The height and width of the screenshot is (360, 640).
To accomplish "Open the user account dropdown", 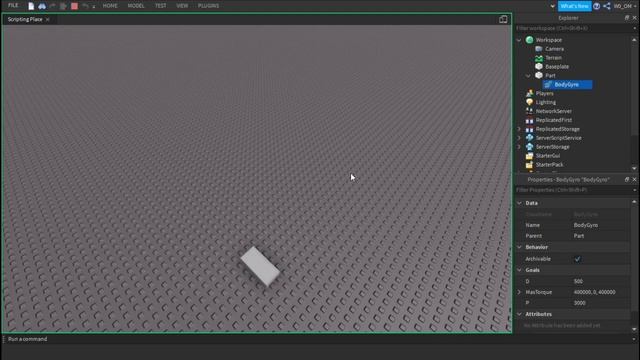I will coord(624,6).
